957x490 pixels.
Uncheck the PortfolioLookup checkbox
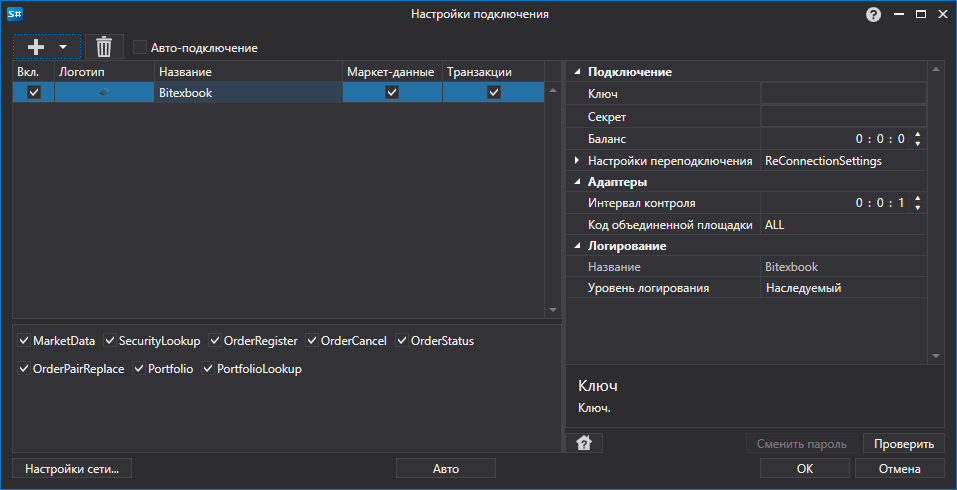pos(208,369)
